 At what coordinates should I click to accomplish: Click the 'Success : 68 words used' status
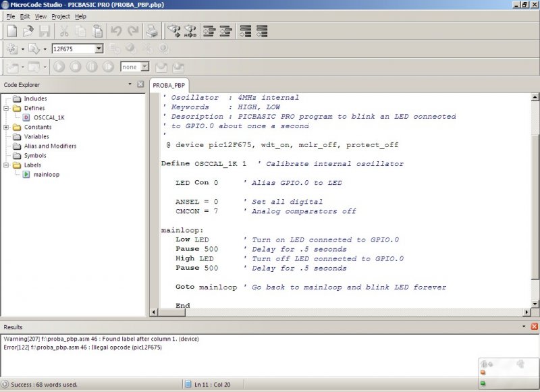click(x=44, y=385)
